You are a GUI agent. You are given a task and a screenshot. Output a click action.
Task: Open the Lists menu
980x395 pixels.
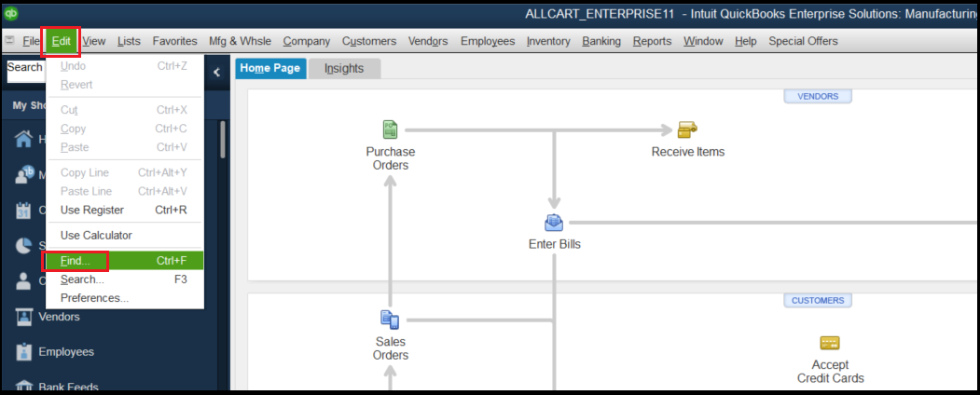129,41
